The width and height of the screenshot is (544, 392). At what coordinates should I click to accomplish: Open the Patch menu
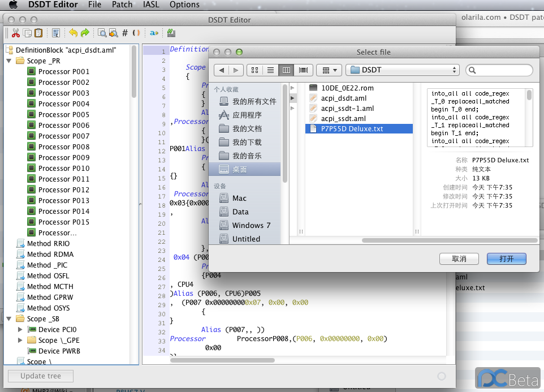click(122, 5)
